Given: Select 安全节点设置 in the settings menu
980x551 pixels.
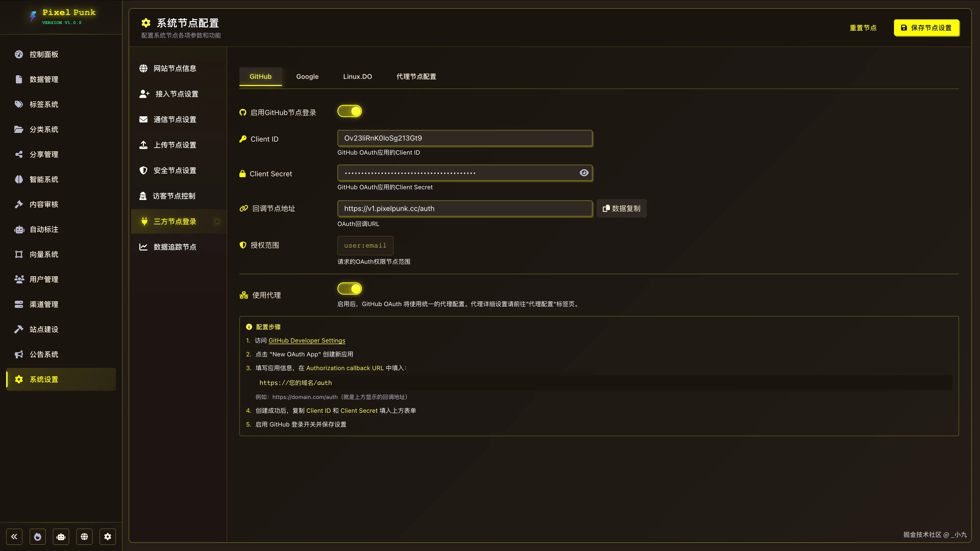Looking at the screenshot, I should [x=175, y=170].
